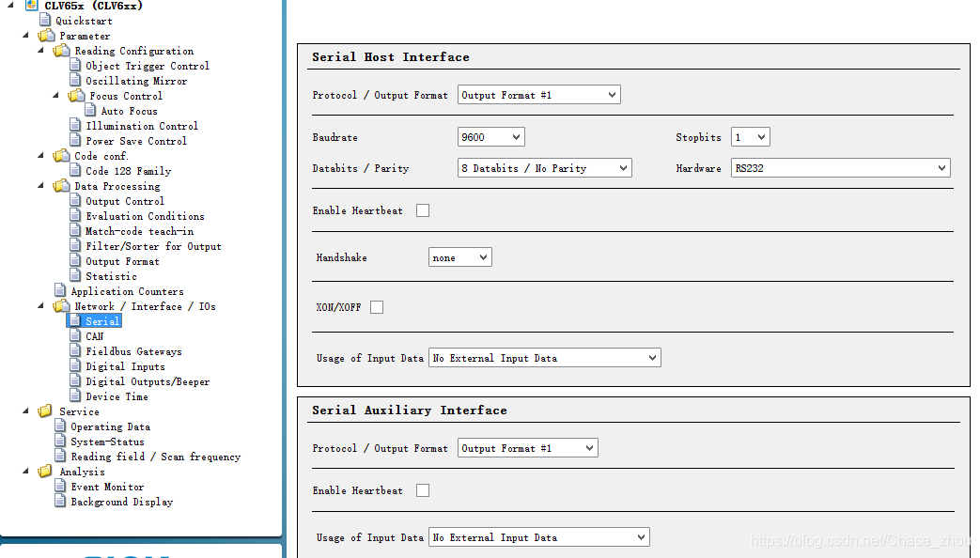Open Host Usage of Input Data dropdown
Image resolution: width=980 pixels, height=558 pixels.
coord(544,358)
